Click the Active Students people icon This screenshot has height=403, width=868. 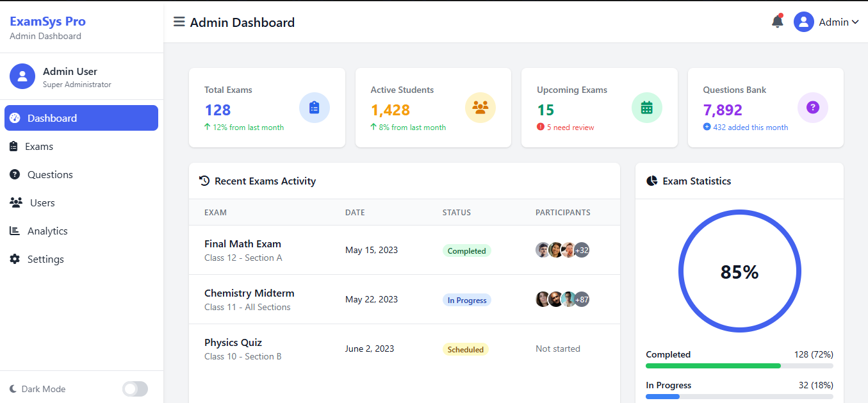pos(480,108)
